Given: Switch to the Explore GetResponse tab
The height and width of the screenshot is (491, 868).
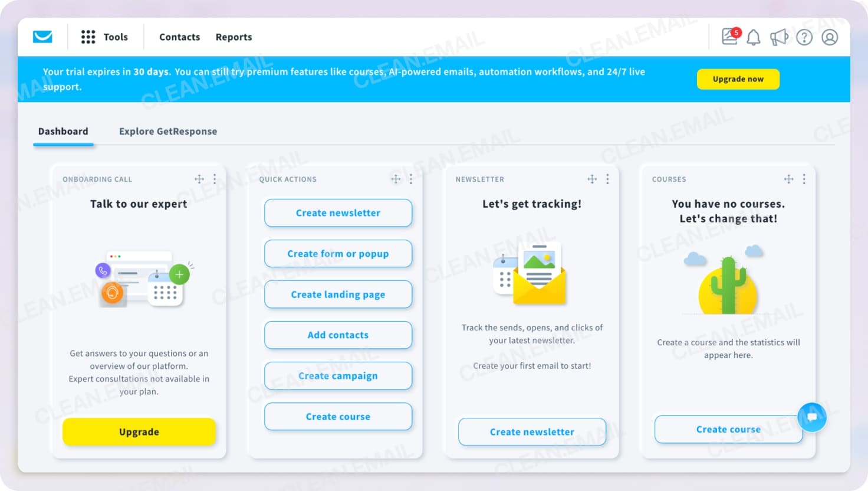Looking at the screenshot, I should click(167, 131).
